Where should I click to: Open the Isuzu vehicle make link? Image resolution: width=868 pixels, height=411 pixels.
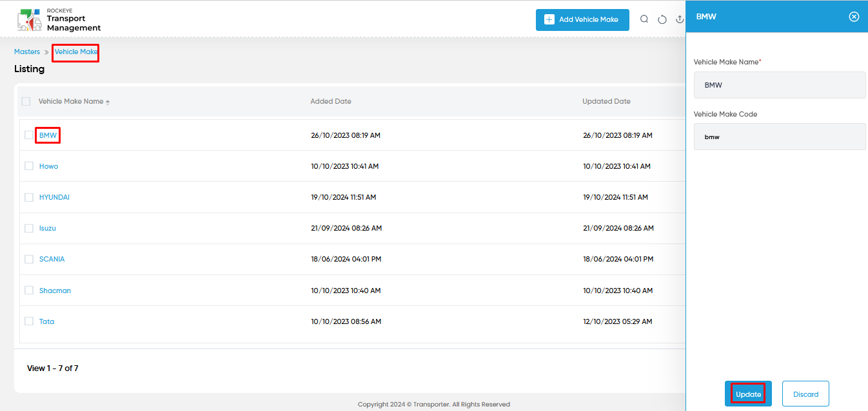[48, 228]
